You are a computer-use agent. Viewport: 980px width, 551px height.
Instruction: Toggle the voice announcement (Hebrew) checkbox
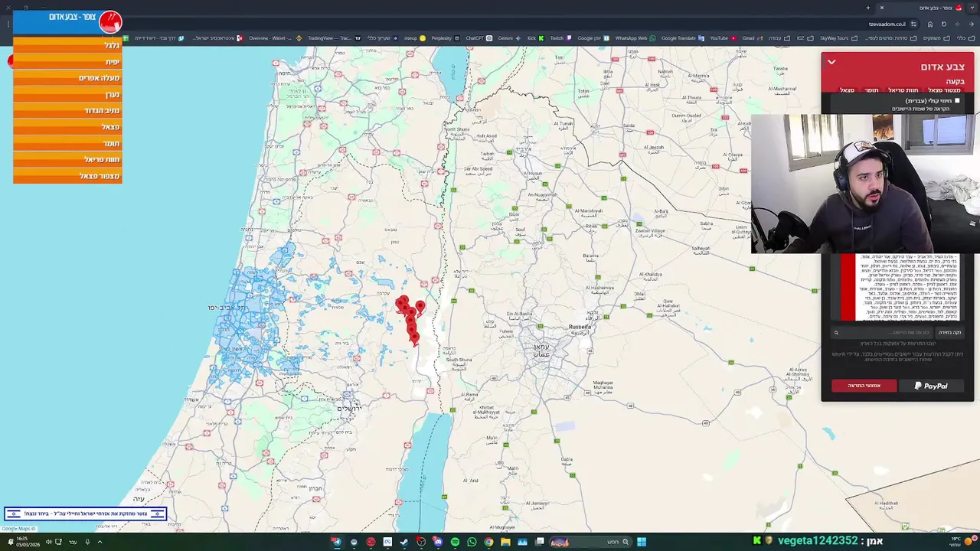(x=957, y=100)
